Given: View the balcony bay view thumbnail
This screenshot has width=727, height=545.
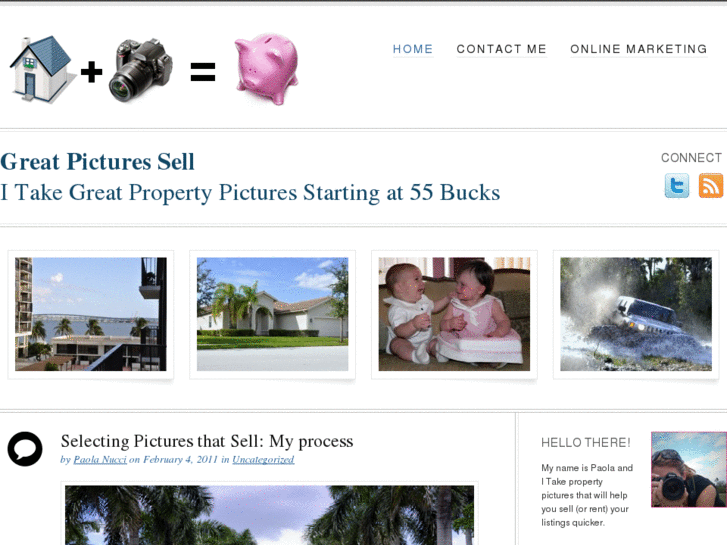Looking at the screenshot, I should (x=90, y=314).
